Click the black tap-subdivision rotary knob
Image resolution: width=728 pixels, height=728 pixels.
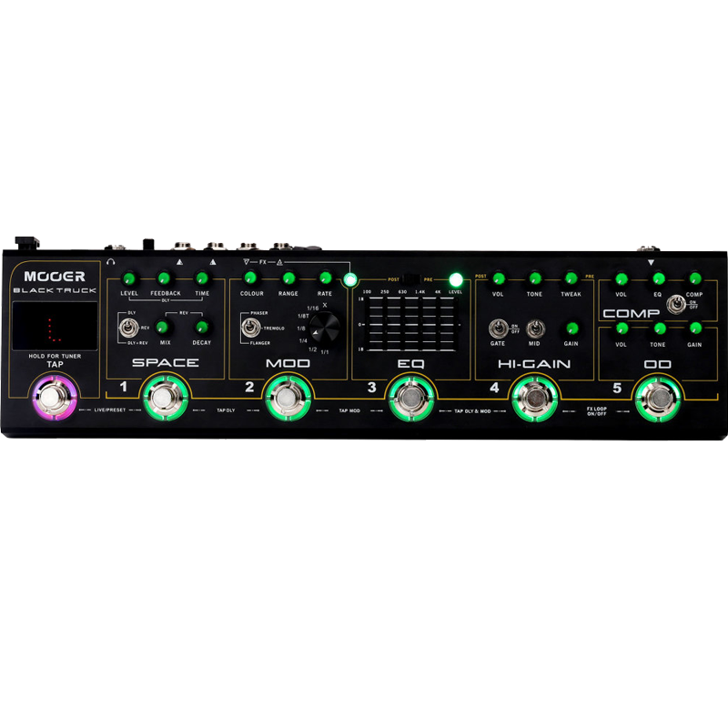[x=325, y=328]
